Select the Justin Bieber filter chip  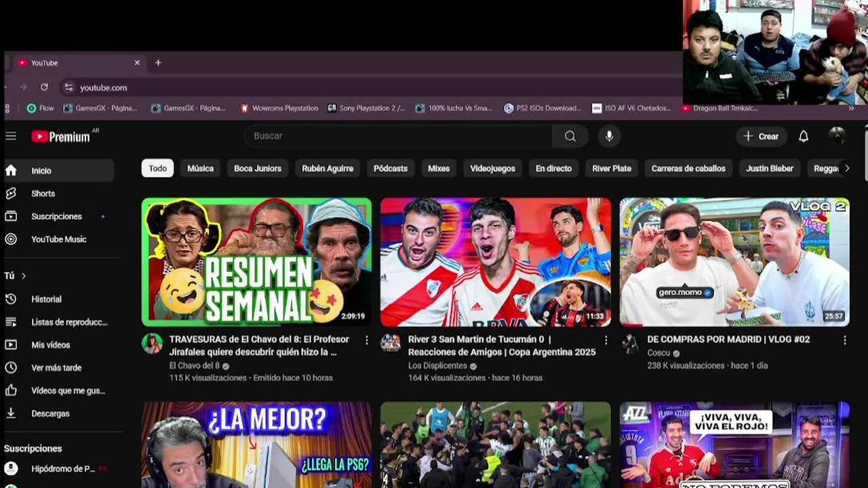pyautogui.click(x=770, y=169)
